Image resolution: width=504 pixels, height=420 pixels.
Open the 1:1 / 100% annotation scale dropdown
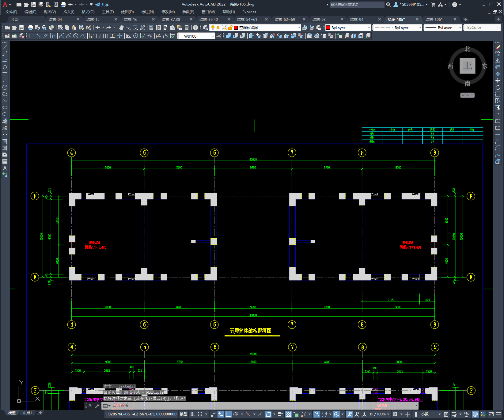pos(379,414)
